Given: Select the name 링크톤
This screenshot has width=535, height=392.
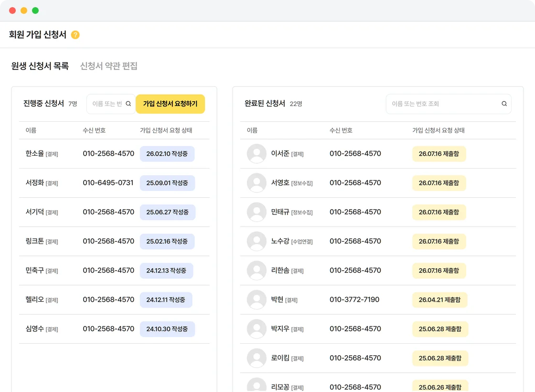Looking at the screenshot, I should [x=35, y=241].
